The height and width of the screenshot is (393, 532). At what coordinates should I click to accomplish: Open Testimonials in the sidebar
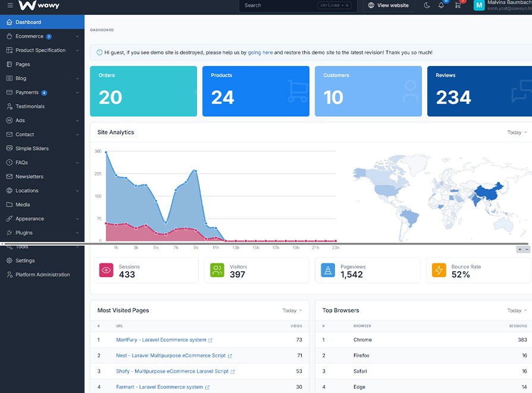tap(30, 106)
